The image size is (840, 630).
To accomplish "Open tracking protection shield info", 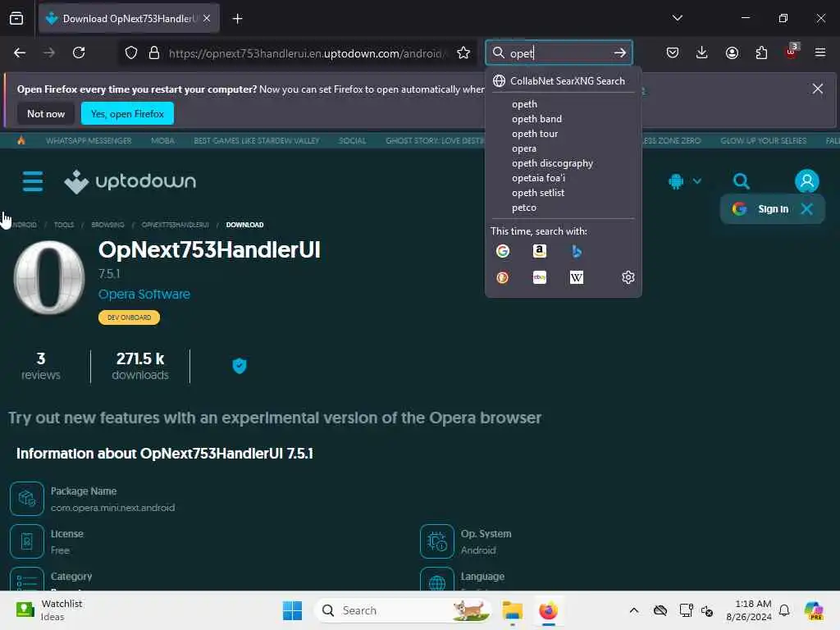I will tap(131, 52).
